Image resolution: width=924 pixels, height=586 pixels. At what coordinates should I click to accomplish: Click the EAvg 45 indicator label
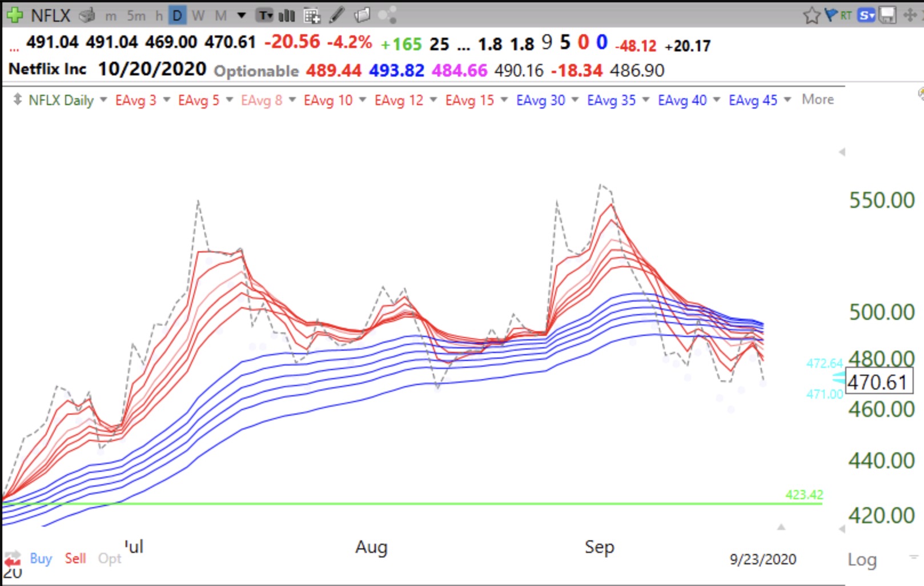[753, 100]
